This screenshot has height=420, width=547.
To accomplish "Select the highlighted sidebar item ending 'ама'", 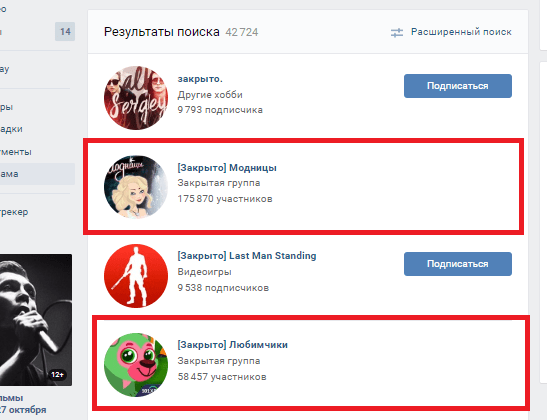I will pyautogui.click(x=37, y=174).
